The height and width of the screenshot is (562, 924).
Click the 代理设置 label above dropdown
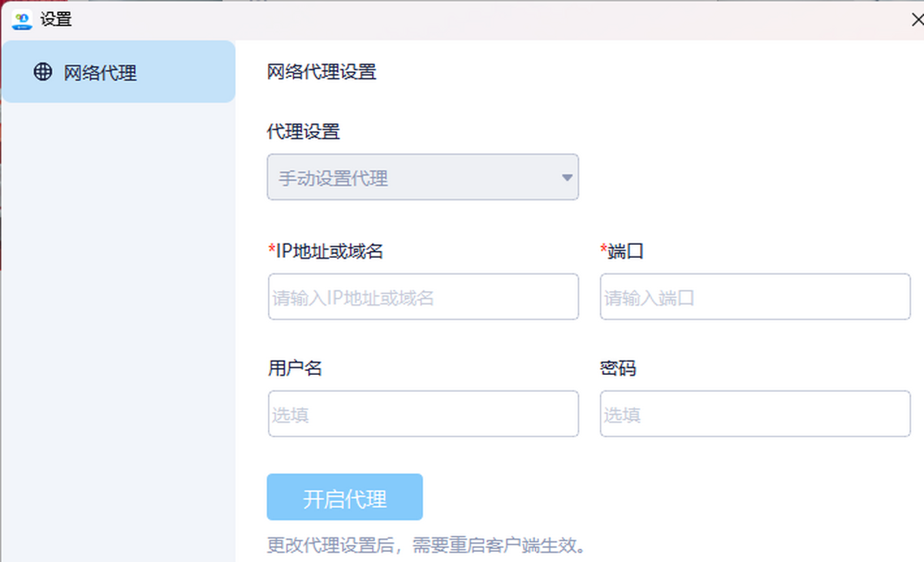(303, 132)
